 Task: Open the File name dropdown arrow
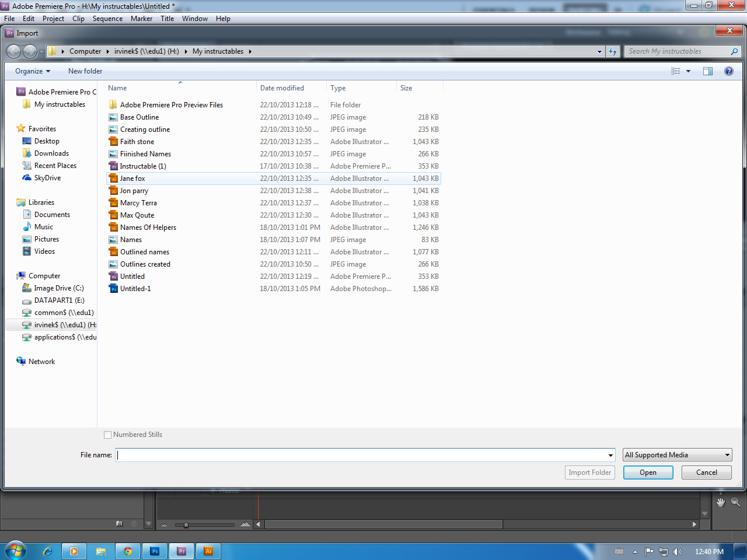(x=612, y=454)
